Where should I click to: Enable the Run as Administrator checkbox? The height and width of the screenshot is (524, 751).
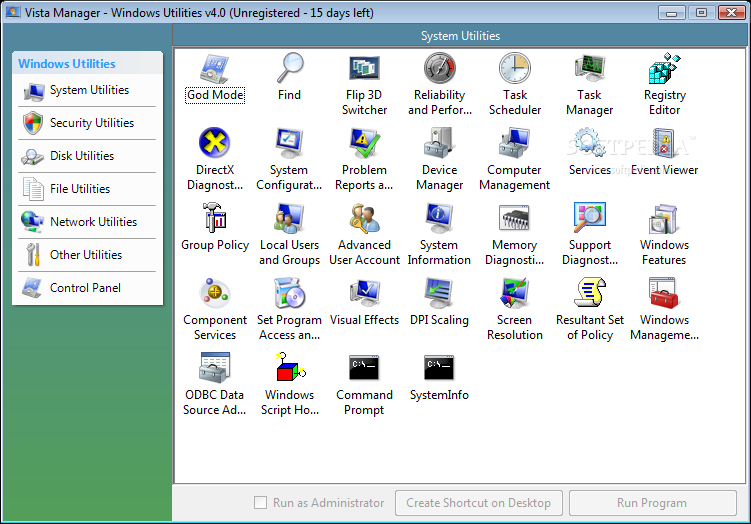click(260, 502)
